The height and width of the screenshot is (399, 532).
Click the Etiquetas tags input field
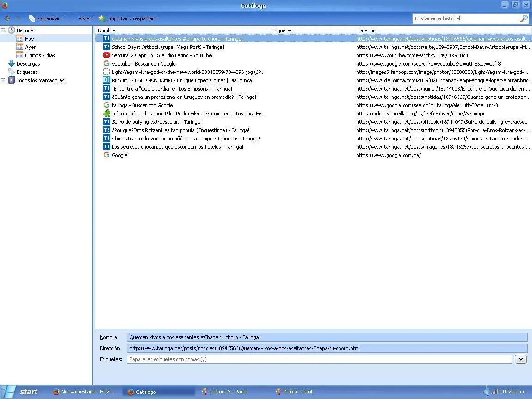[x=319, y=359]
